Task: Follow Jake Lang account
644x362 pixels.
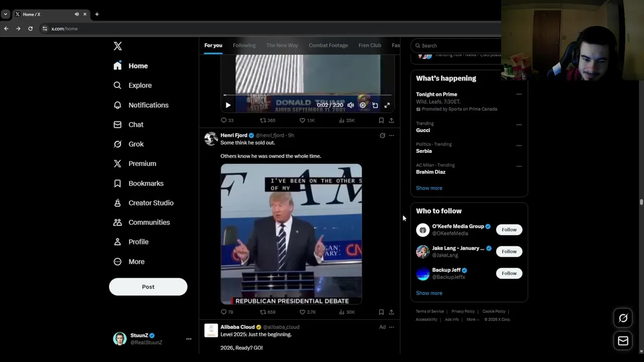Action: 509,251
